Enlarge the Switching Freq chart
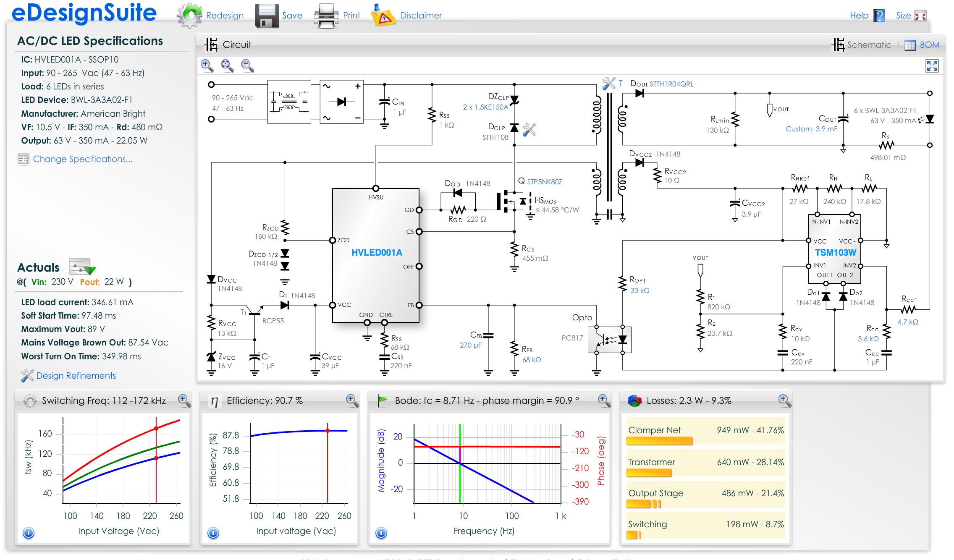The height and width of the screenshot is (560, 954). tap(184, 400)
